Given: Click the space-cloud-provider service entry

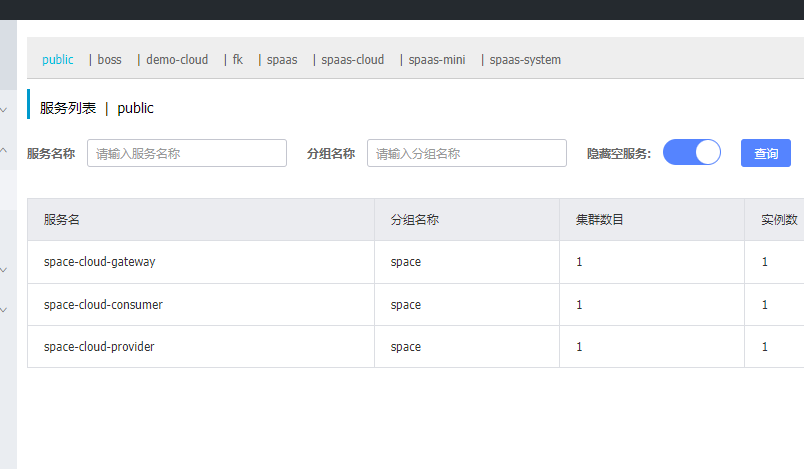Looking at the screenshot, I should 99,347.
